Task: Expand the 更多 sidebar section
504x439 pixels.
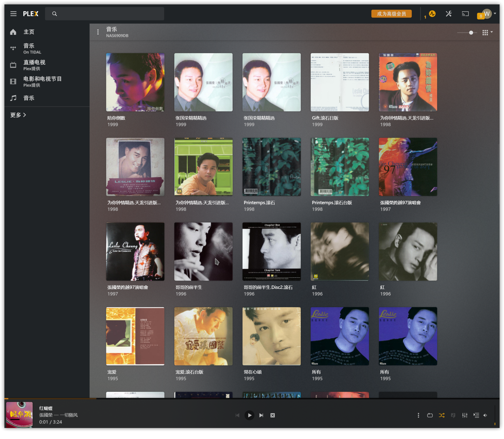Action: coord(18,115)
